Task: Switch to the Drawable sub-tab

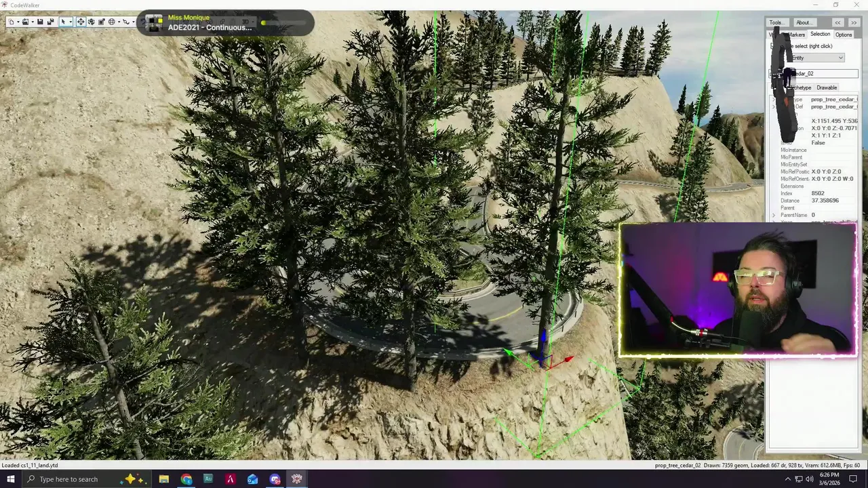Action: (x=827, y=87)
